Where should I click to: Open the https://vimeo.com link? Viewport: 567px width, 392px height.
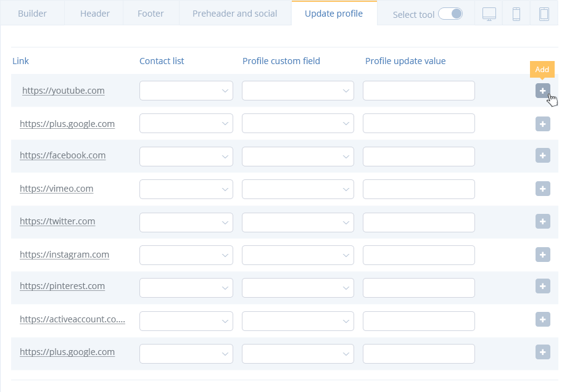tap(56, 188)
